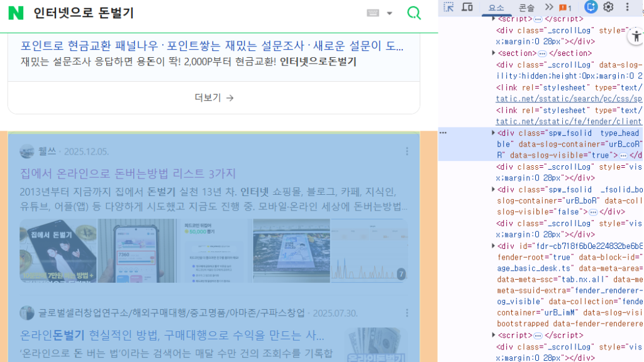Screen dimensions: 644x362
Task: Open the 집에서 돈벌기 first thumbnail image
Action: pos(58,250)
